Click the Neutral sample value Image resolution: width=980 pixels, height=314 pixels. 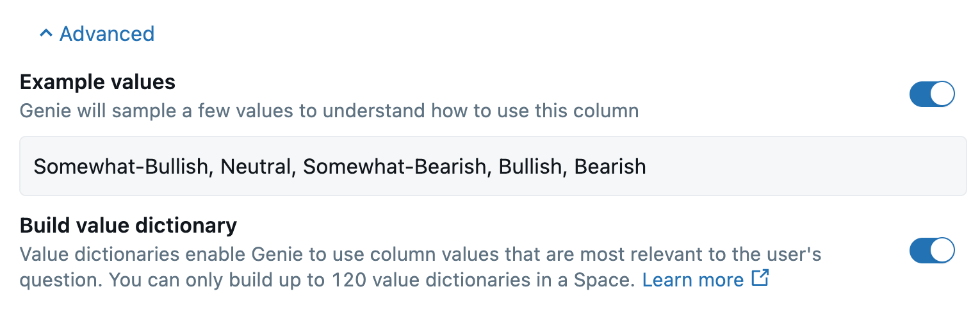click(x=255, y=167)
